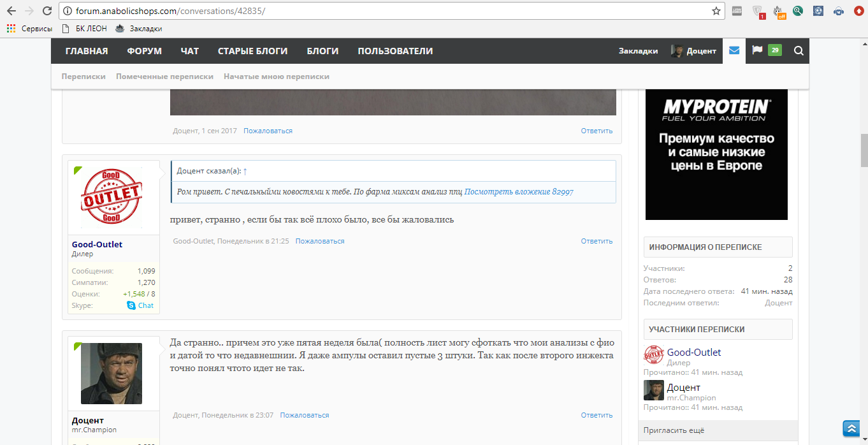Open the Сервисы apps shortcut
Viewport: 868px width, 445px height.
pyautogui.click(x=30, y=29)
